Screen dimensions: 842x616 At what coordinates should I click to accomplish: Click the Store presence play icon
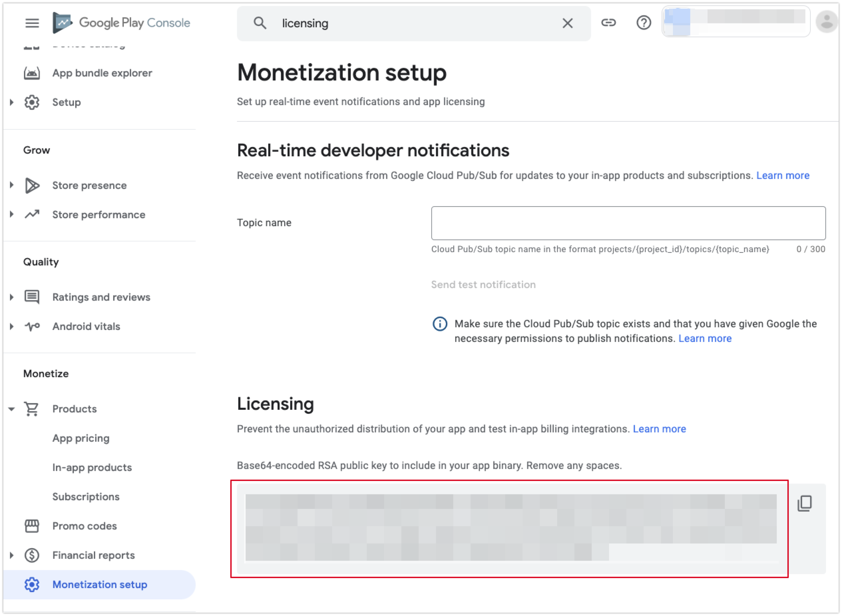click(32, 185)
